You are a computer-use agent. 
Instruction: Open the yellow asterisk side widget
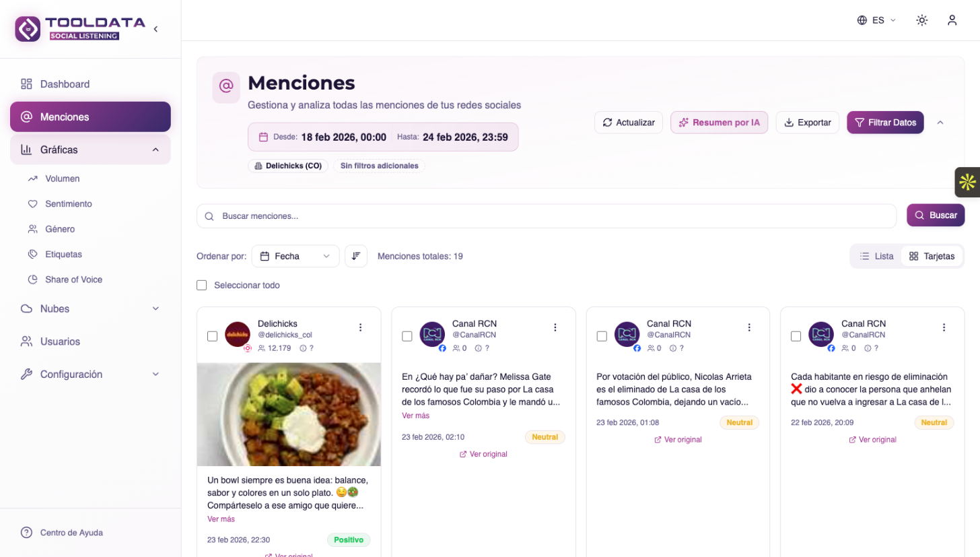(967, 182)
